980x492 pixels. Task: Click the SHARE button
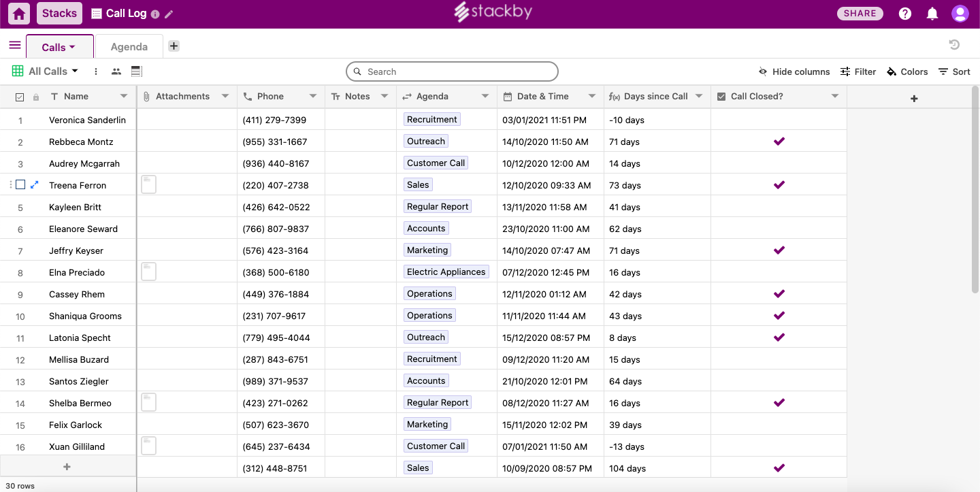(x=860, y=14)
